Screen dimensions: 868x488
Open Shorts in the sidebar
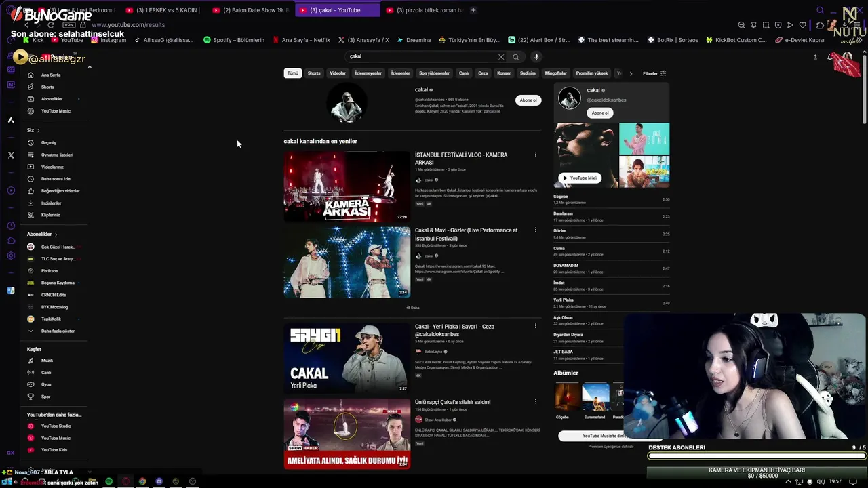[x=47, y=87]
